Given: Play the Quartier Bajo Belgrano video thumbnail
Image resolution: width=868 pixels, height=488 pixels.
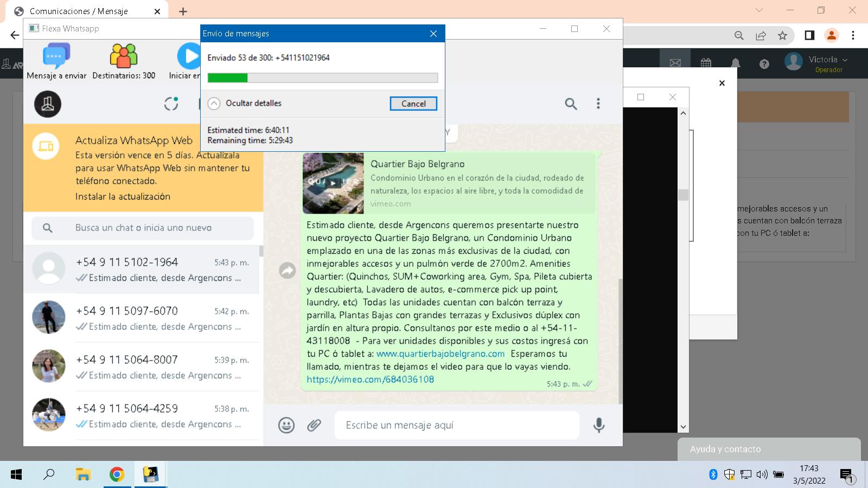Looking at the screenshot, I should click(x=333, y=183).
